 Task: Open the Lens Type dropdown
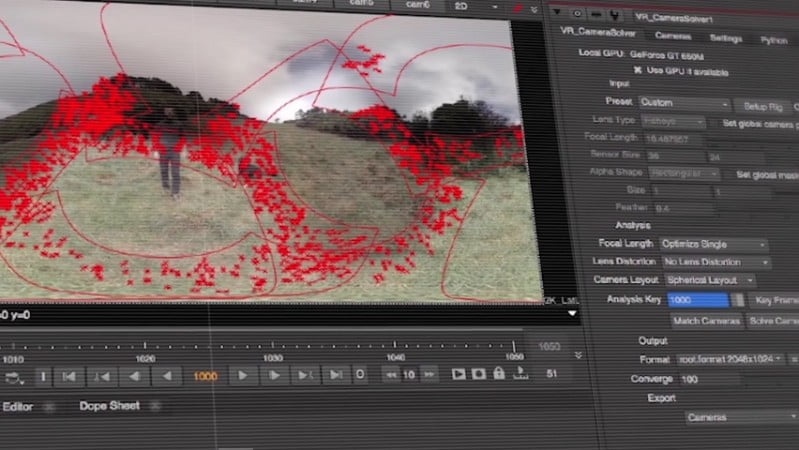coord(673,121)
